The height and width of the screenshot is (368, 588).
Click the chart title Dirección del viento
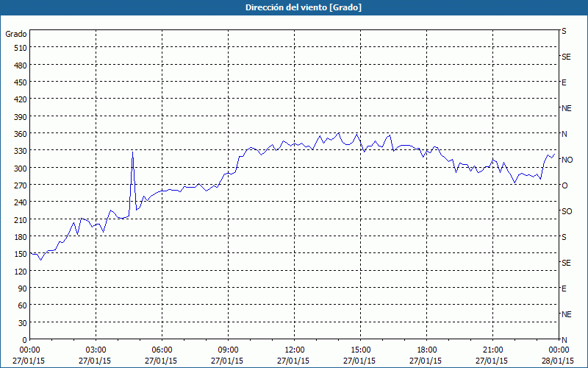pyautogui.click(x=293, y=7)
